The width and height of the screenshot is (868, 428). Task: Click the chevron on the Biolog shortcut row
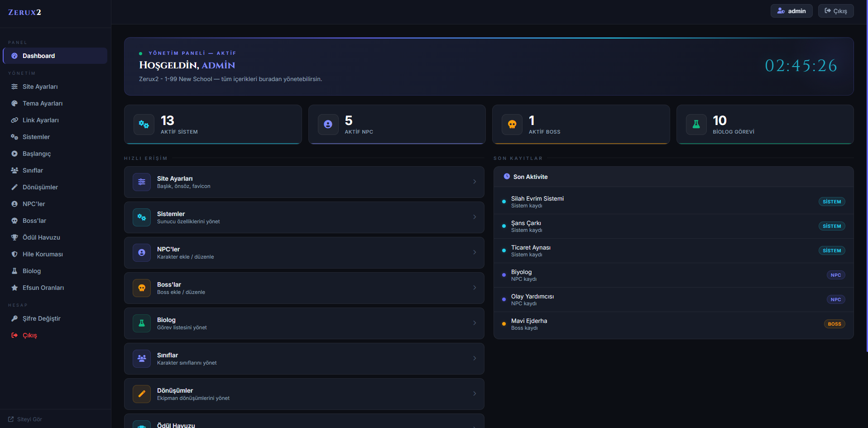tap(475, 323)
